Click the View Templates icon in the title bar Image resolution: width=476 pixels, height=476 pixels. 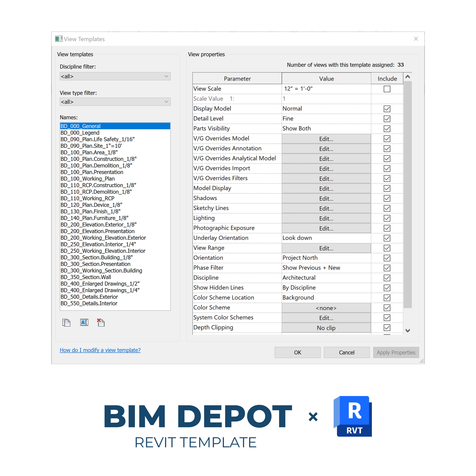point(58,39)
